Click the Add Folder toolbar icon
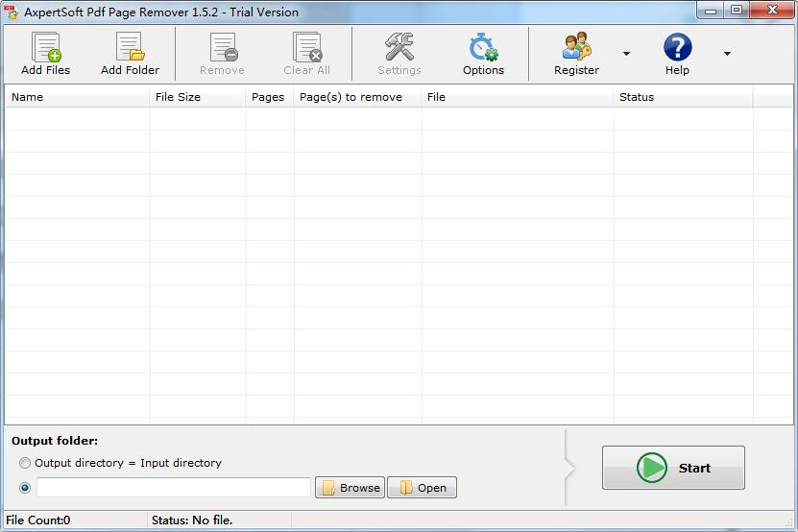The image size is (798, 532). (130, 47)
